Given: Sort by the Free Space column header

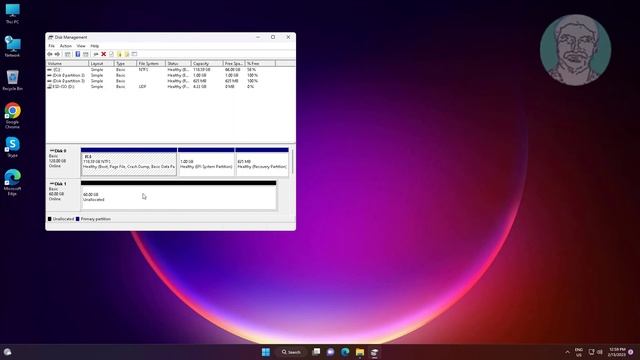Looking at the screenshot, I should (x=234, y=64).
